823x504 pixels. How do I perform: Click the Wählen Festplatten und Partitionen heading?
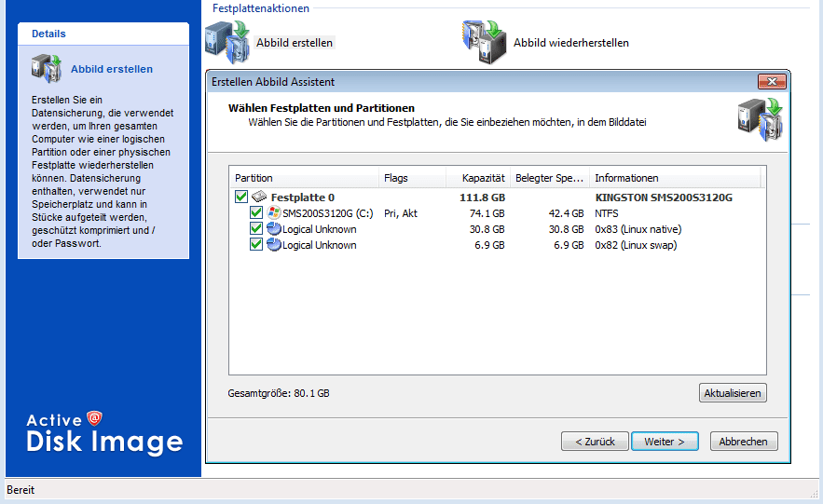click(x=322, y=108)
